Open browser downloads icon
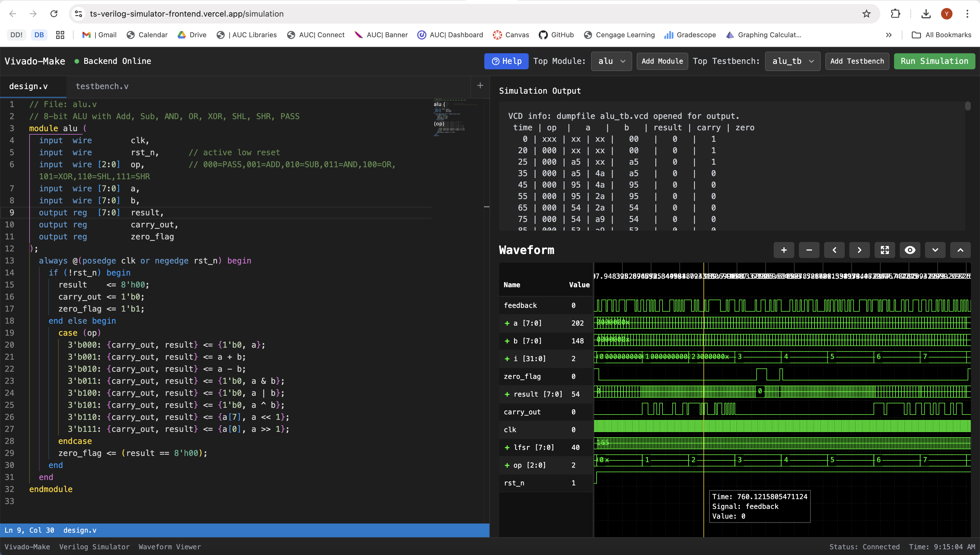 coord(926,14)
